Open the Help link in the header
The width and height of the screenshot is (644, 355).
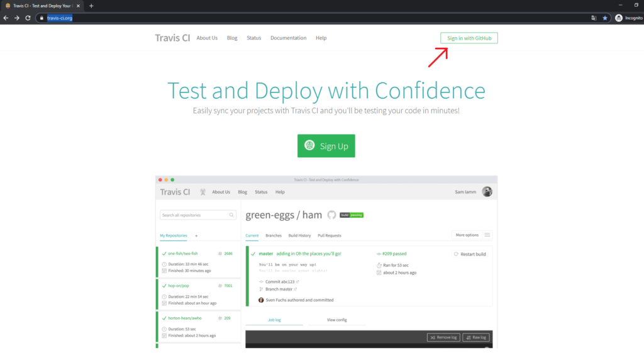point(321,38)
